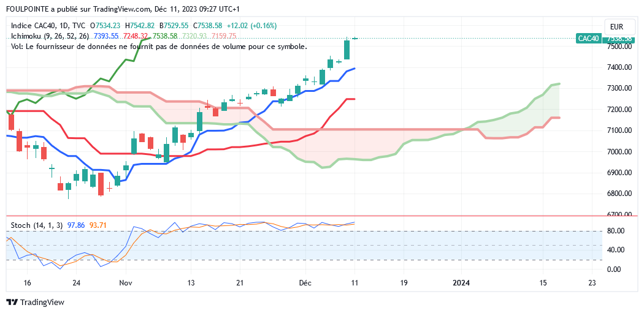Open the EUR currency selector
The width and height of the screenshot is (644, 313).
616,26
